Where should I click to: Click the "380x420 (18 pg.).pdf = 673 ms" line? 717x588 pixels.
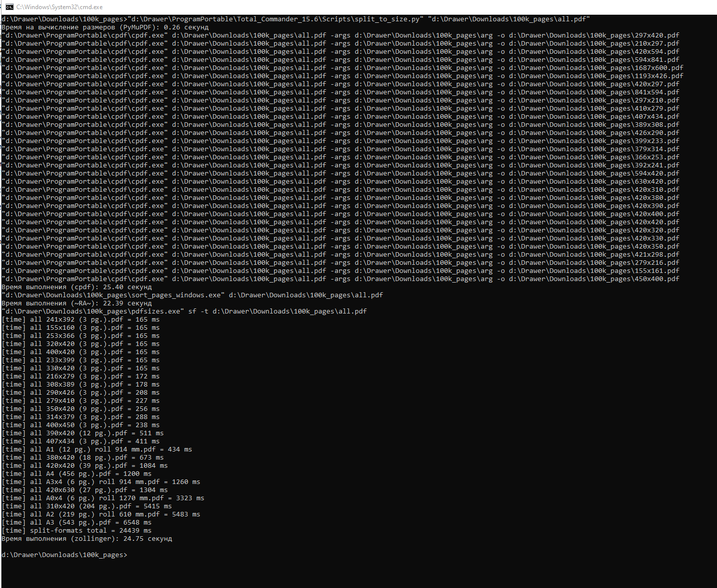coord(83,458)
